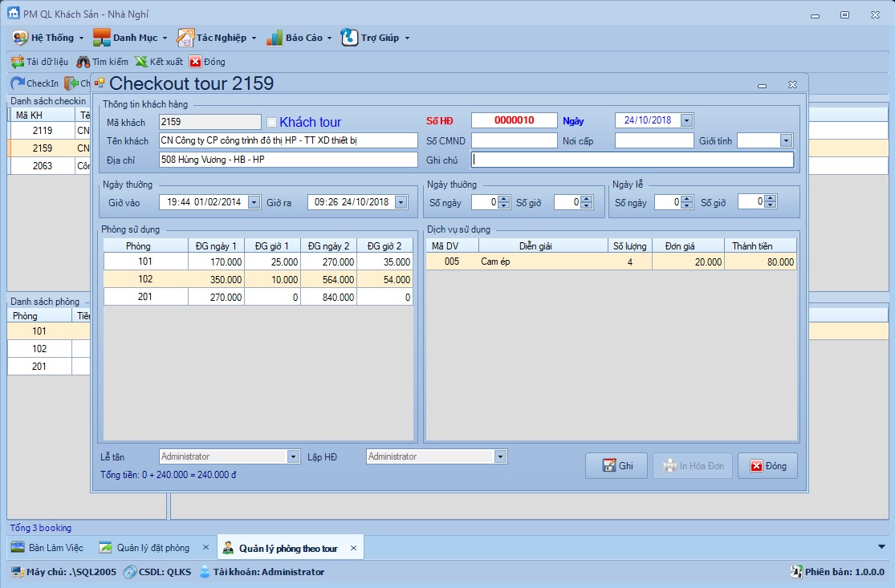
Task: Click the Ghi chú input field
Action: pyautogui.click(x=632, y=160)
